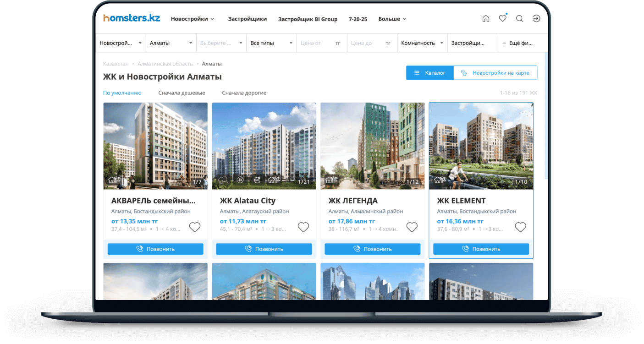Image resolution: width=644 pixels, height=344 pixels.
Task: Toggle favorite heart on АКВАРЕЛЬ card
Action: point(195,227)
